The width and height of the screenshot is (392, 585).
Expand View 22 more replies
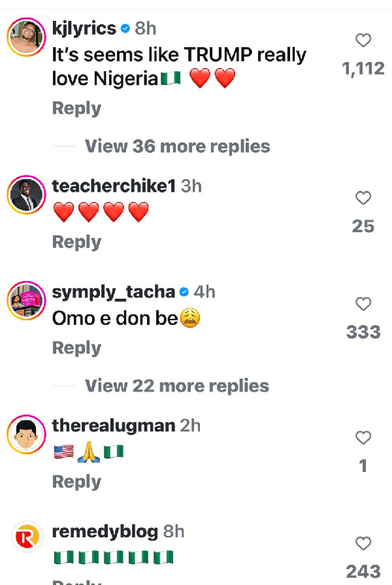point(176,386)
